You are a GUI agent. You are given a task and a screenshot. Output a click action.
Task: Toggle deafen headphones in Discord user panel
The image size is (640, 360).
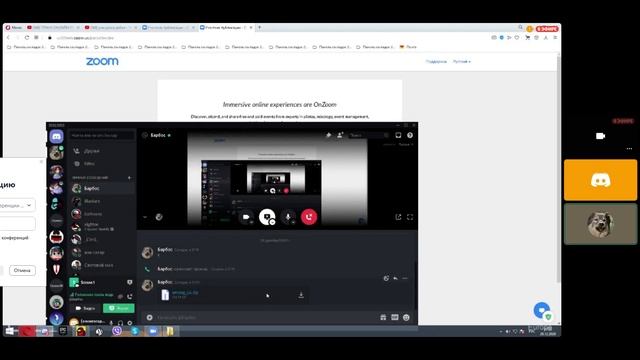click(x=120, y=322)
